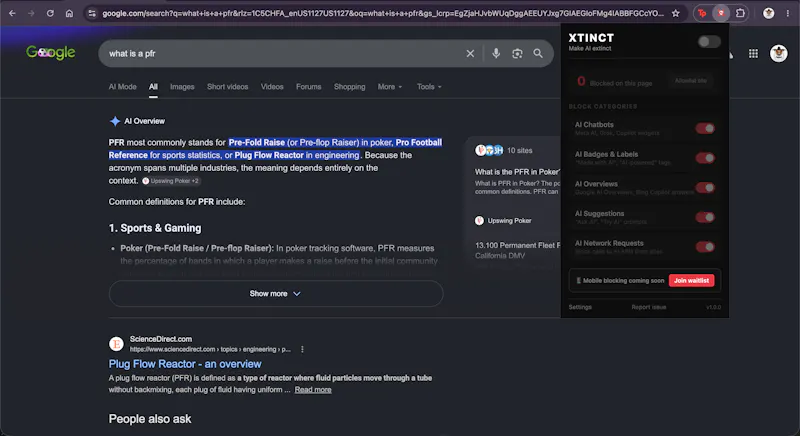Switch to Forums tab
800x436 pixels.
(x=309, y=87)
